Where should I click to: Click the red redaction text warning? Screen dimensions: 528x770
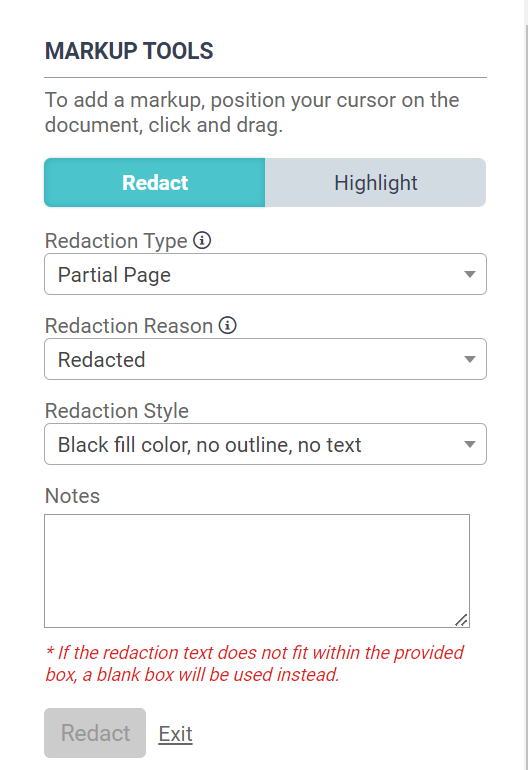pos(254,663)
